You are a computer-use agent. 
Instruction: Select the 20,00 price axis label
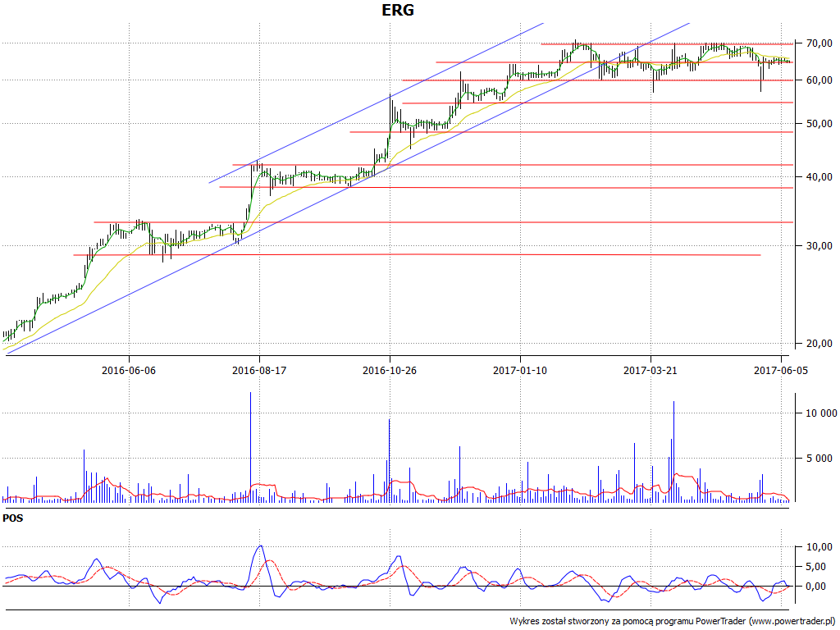(819, 344)
